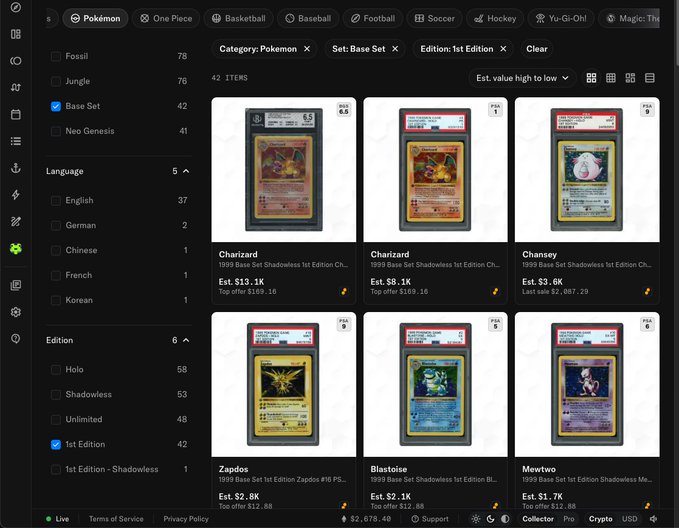Open the BGS 6.5 Charizard card thumbnail
The height and width of the screenshot is (528, 679).
(284, 169)
